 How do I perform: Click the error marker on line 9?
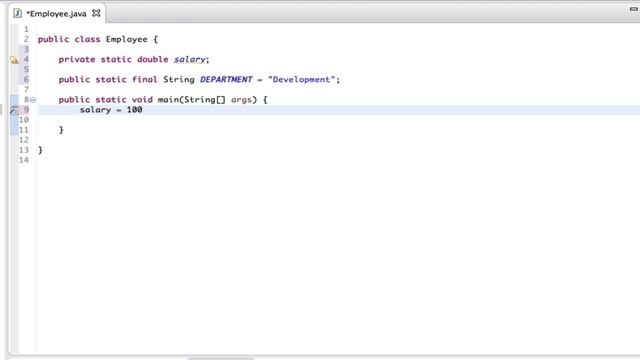(14, 110)
